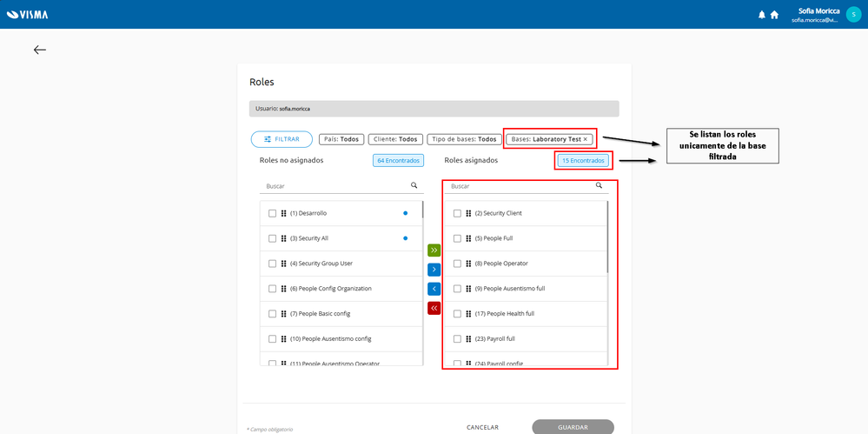
Task: Grab drag handle of (7) People Basic config
Action: click(x=283, y=314)
